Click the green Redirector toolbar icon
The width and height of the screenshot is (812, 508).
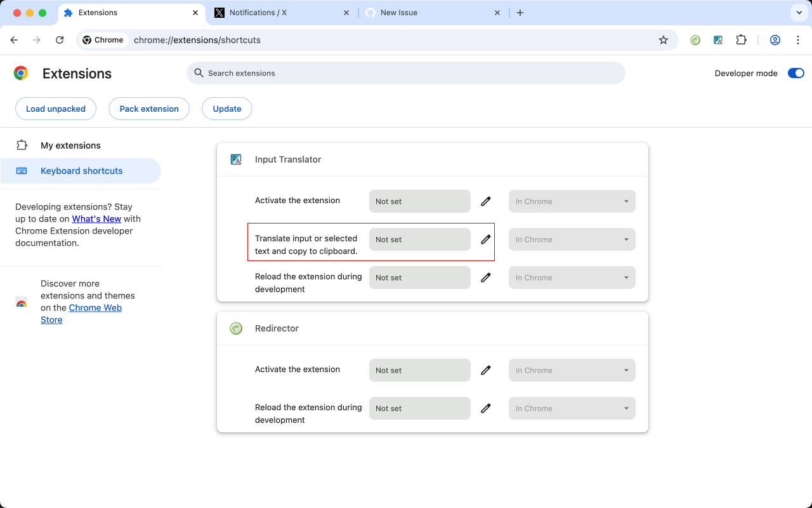695,40
